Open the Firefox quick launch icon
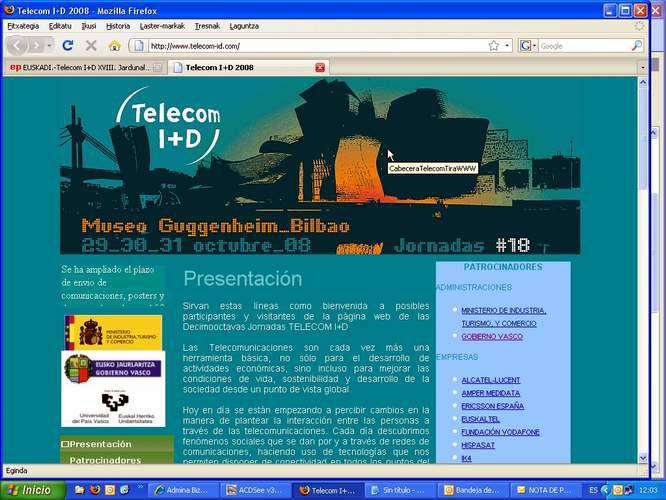Image resolution: width=666 pixels, height=500 pixels. (x=95, y=490)
